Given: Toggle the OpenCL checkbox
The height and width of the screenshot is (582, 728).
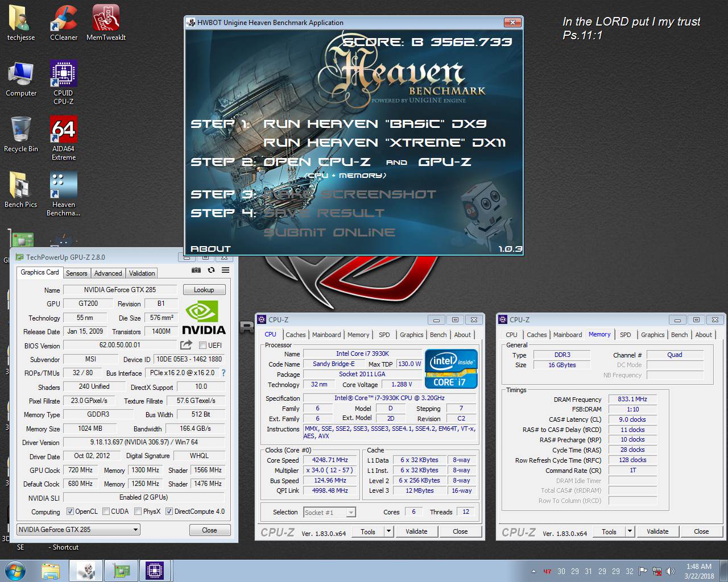Looking at the screenshot, I should coord(70,512).
